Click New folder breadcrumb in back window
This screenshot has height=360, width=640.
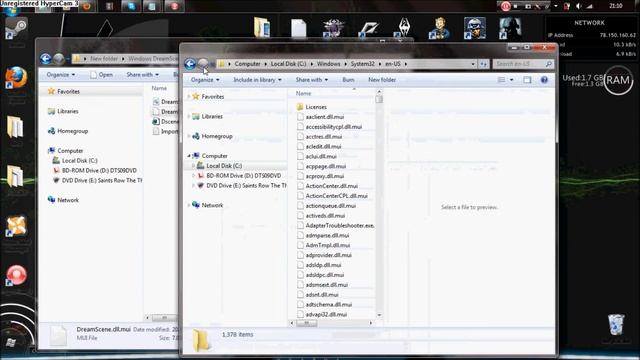(104, 59)
